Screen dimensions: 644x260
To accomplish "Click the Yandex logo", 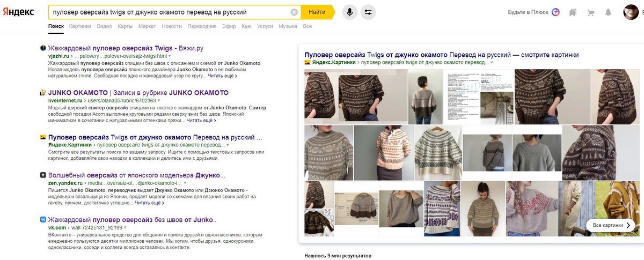I will point(19,12).
